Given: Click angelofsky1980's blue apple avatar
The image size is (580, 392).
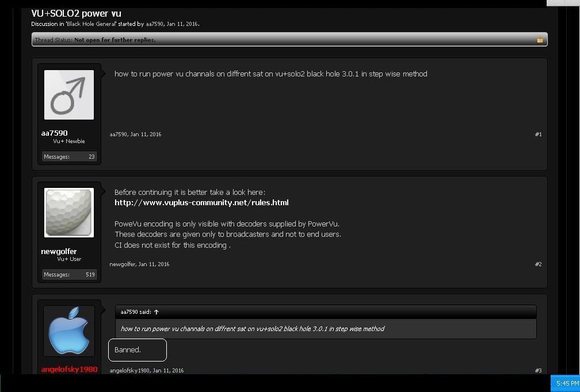Looking at the screenshot, I should 69,330.
